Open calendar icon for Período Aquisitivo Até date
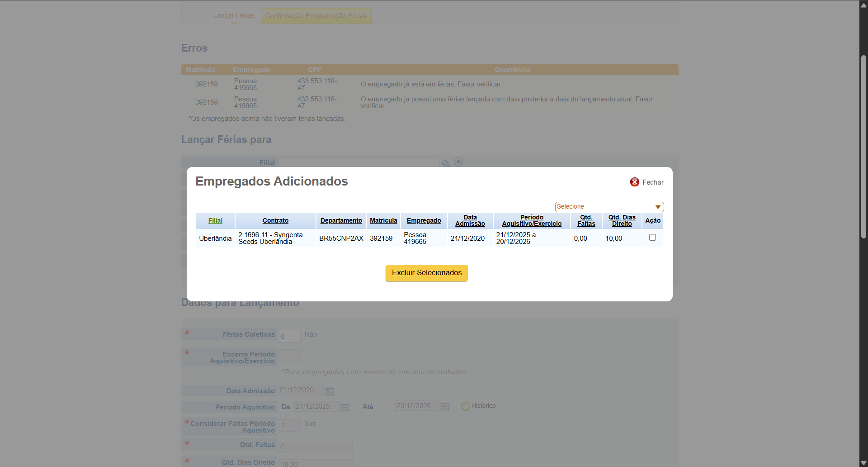The height and width of the screenshot is (467, 868). [446, 407]
